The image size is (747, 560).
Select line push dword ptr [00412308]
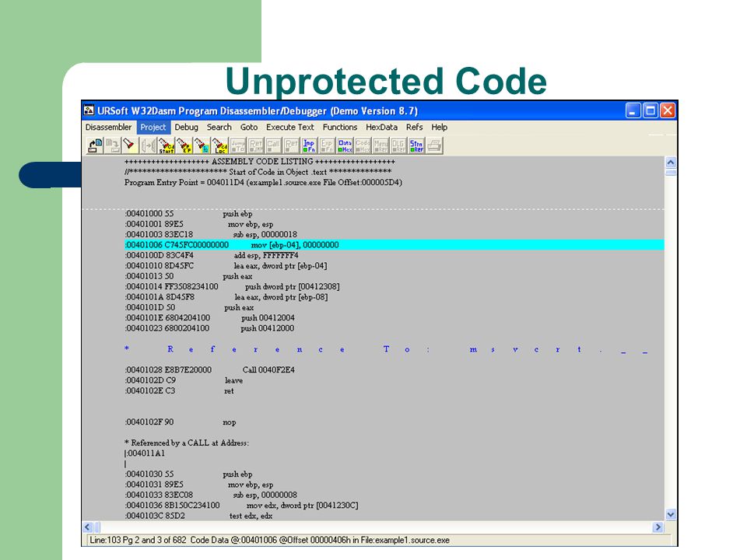[x=233, y=287]
